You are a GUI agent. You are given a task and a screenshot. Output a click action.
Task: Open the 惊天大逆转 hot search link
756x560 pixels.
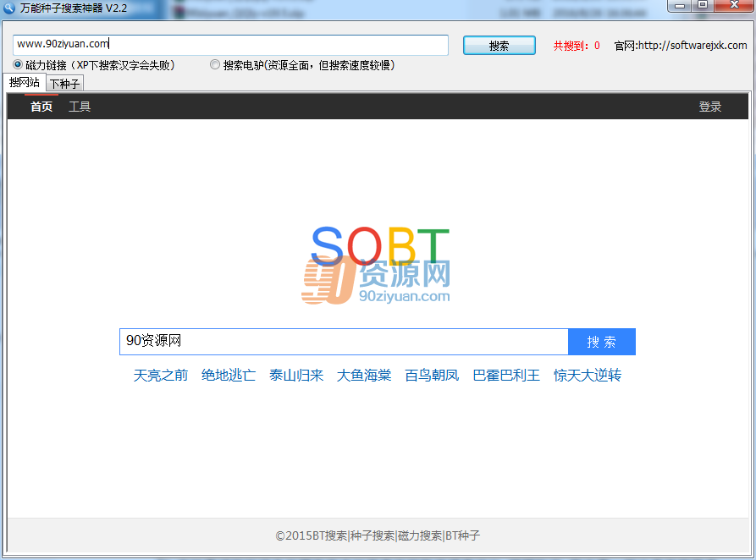coord(588,375)
